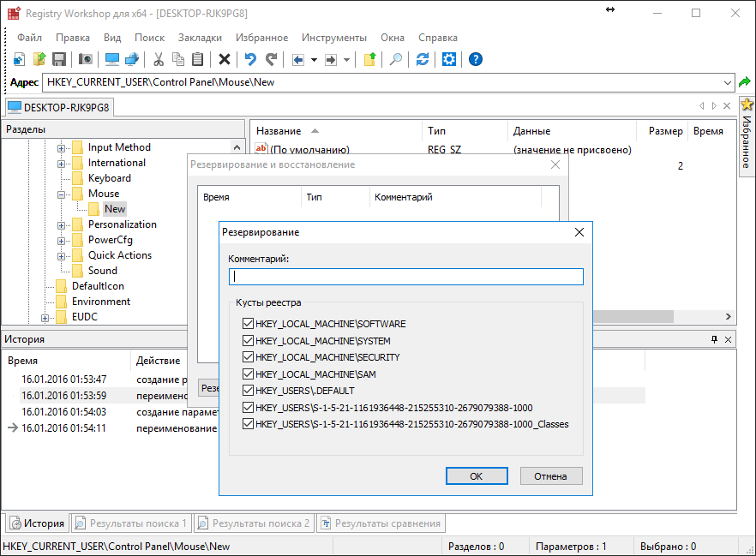756x556 pixels.
Task: Click the black X Delete toolbar icon
Action: tap(225, 59)
